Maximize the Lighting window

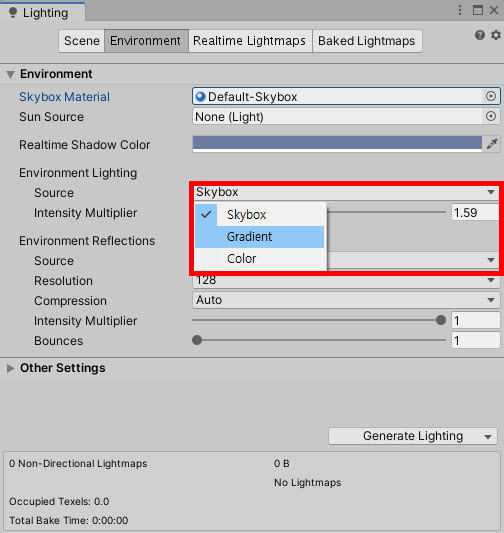pos(478,10)
